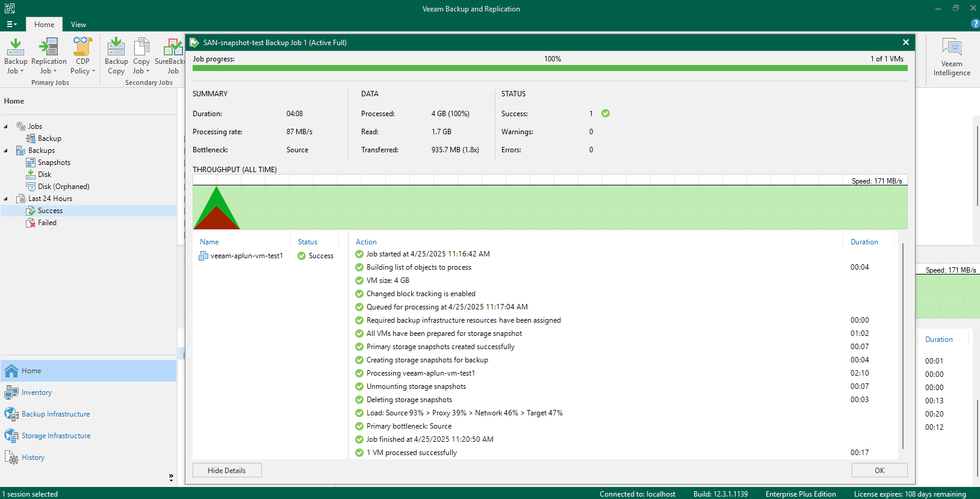
Task: Collapse the Jobs tree node
Action: (6, 126)
